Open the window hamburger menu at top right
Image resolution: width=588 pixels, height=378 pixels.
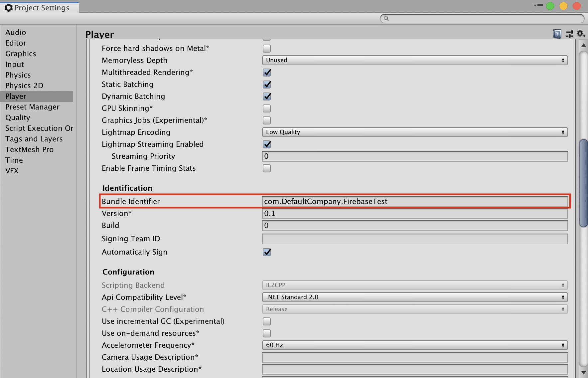[x=538, y=6]
